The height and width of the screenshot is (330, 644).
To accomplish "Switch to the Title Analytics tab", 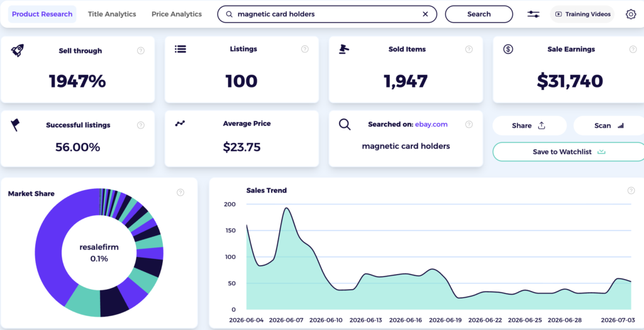I will point(112,14).
